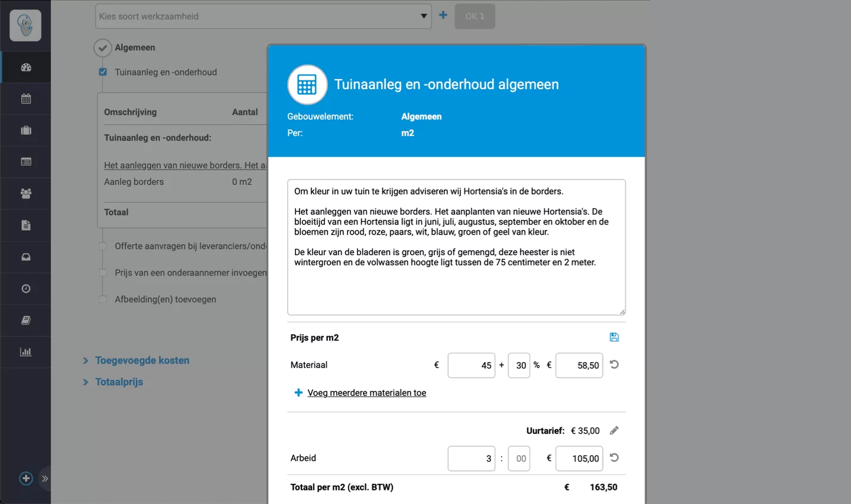
Task: Open the bar chart statistics icon
Action: click(x=26, y=352)
